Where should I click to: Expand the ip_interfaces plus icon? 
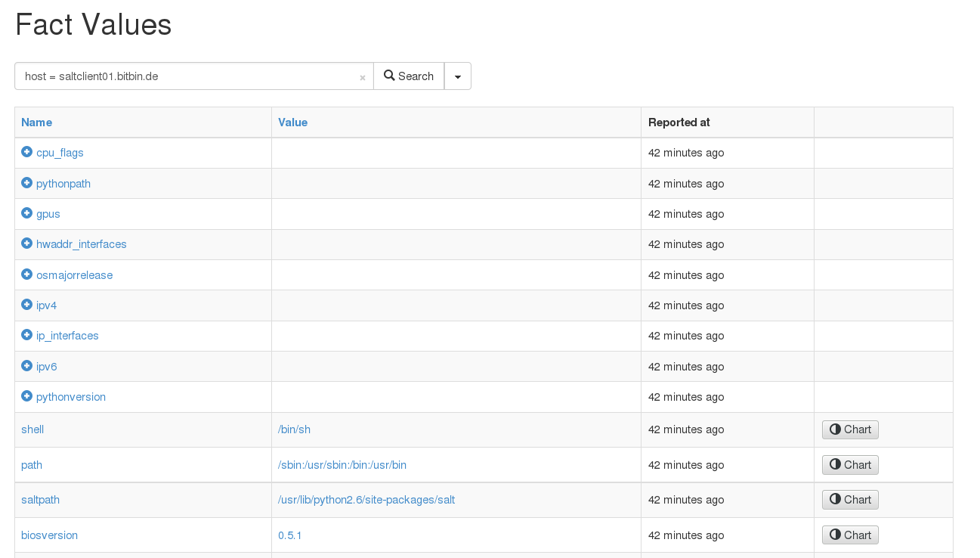[x=26, y=335]
